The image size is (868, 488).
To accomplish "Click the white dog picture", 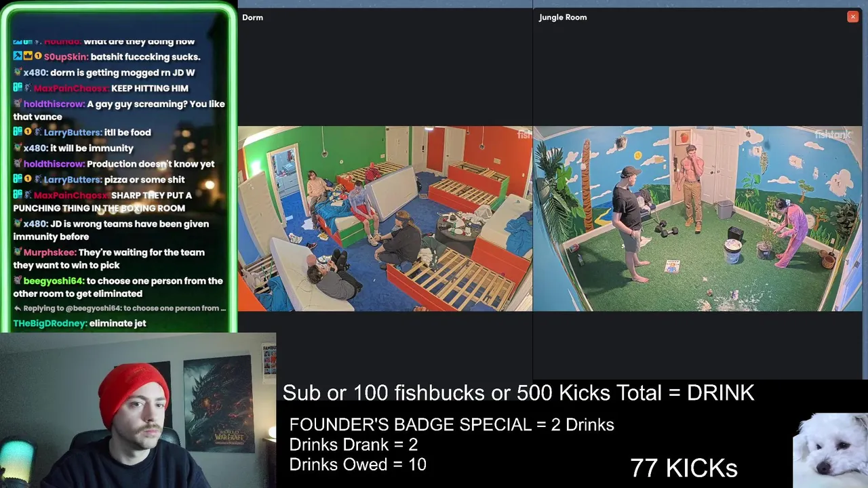I will point(831,451).
